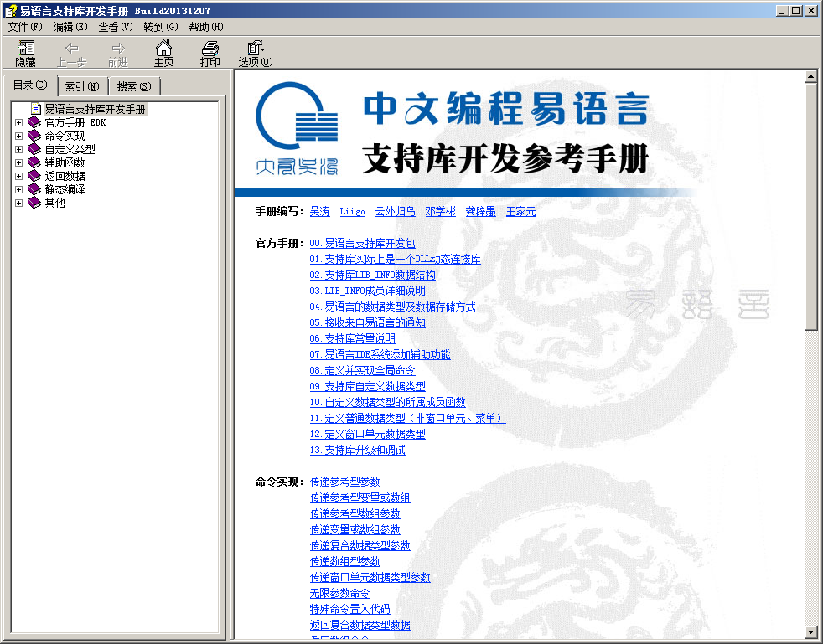The width and height of the screenshot is (823, 644).
Task: Open author link 龚辟愚
Action: (480, 211)
